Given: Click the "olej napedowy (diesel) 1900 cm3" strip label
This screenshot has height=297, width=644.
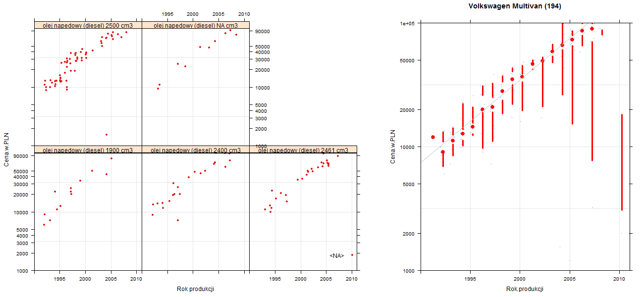Looking at the screenshot, I should tap(88, 150).
